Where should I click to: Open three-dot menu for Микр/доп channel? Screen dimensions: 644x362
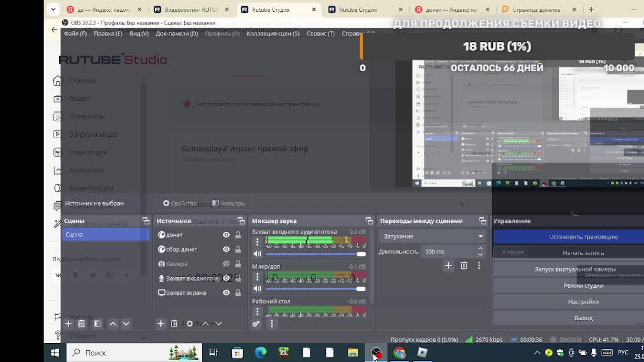(258, 277)
